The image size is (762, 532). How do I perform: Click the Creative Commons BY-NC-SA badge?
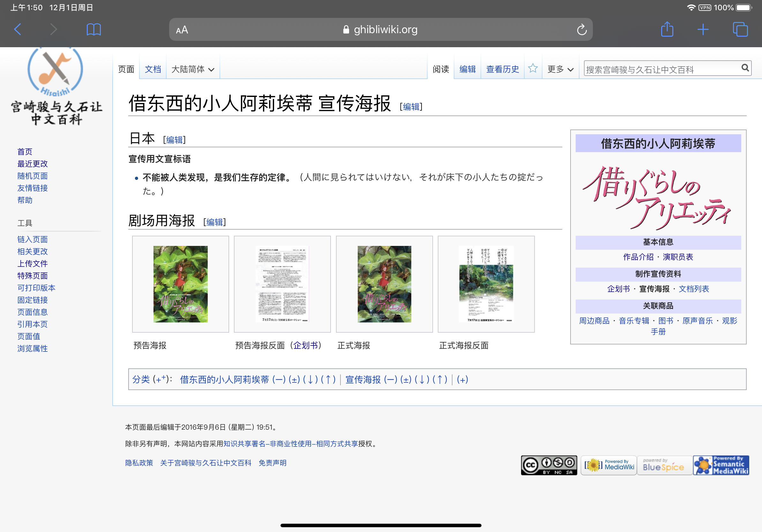(x=549, y=465)
